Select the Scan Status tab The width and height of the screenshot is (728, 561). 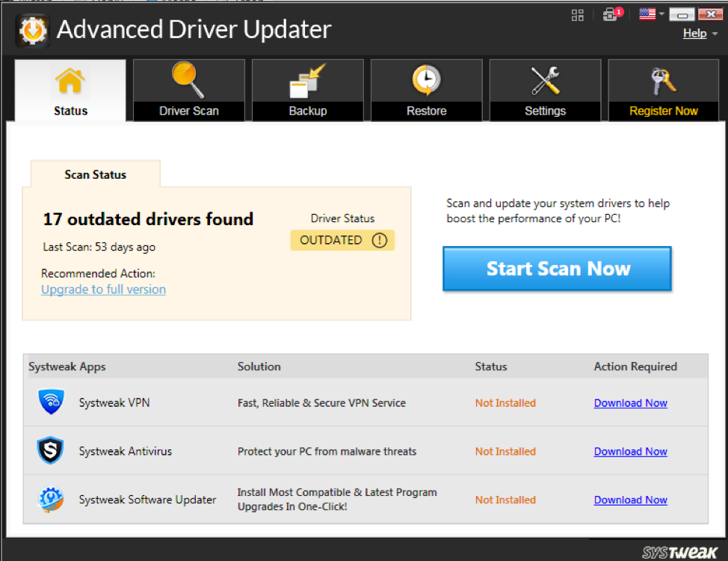click(x=95, y=174)
